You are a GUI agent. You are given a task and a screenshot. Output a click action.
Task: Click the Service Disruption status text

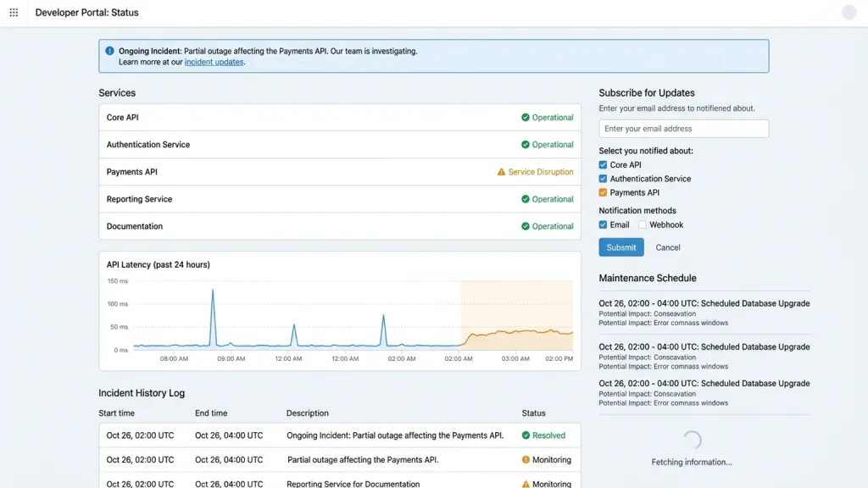(x=541, y=171)
